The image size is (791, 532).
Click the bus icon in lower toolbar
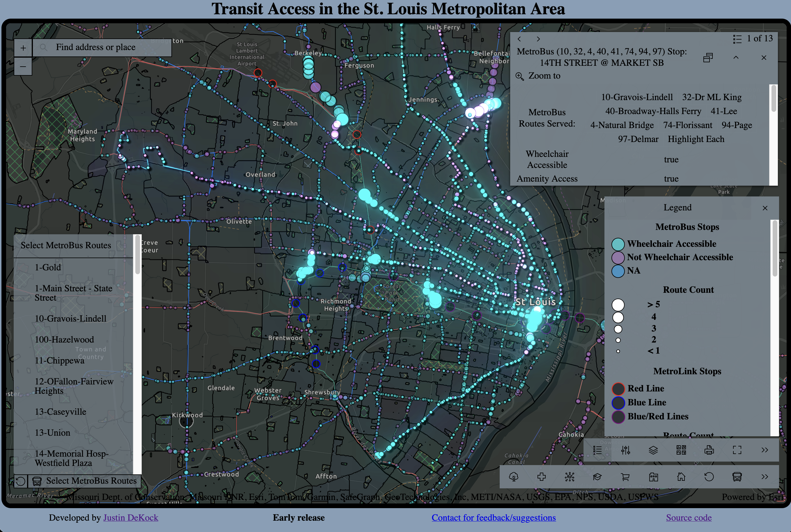[737, 477]
